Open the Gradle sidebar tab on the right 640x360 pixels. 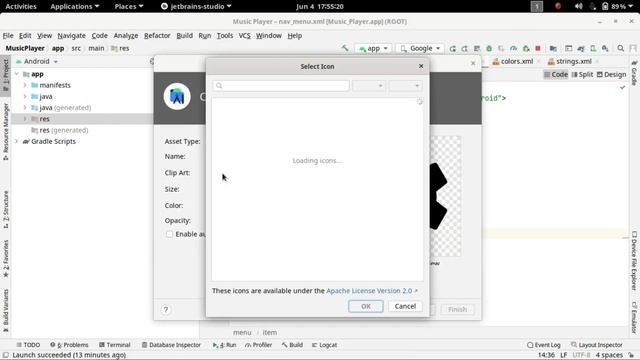tap(634, 73)
